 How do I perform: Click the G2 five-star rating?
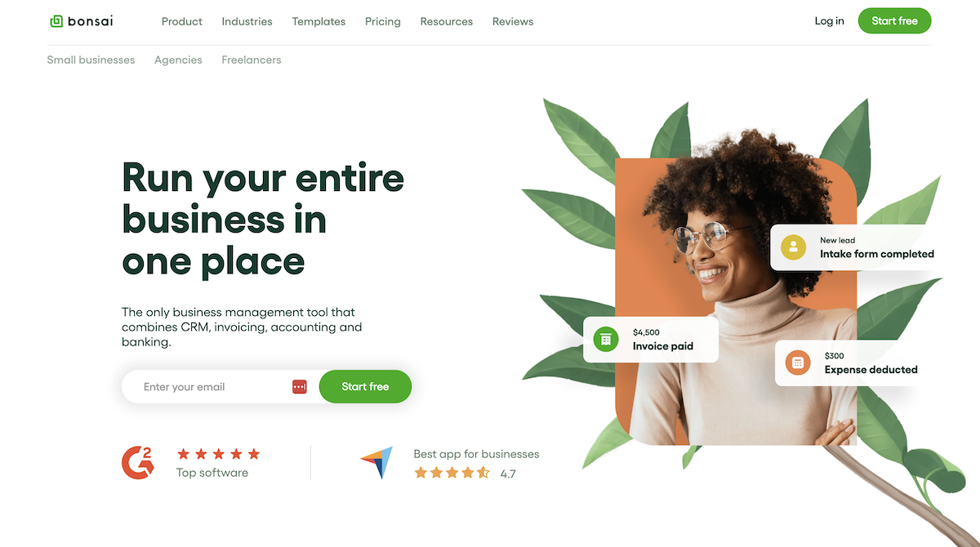tap(218, 454)
